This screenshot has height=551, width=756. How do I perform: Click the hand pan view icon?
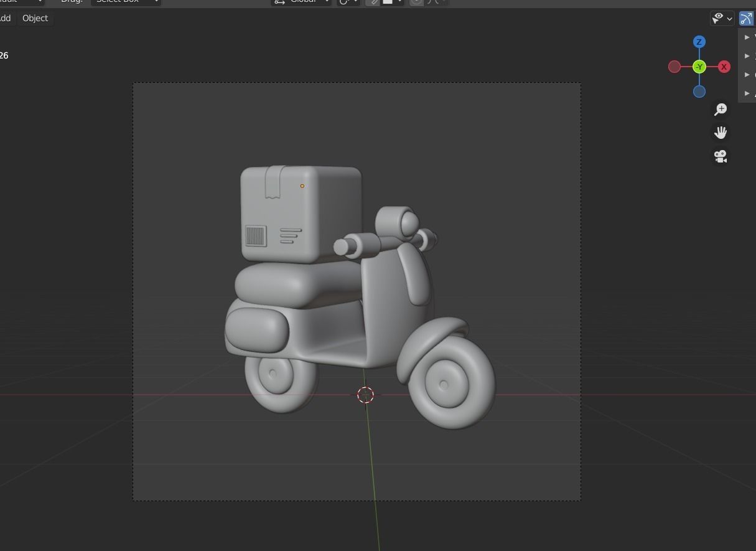click(x=721, y=133)
